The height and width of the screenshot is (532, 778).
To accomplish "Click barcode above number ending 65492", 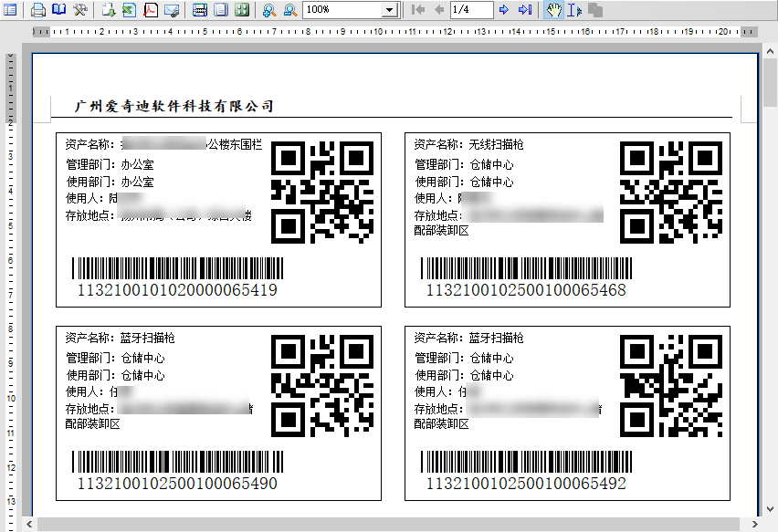I will (x=527, y=462).
